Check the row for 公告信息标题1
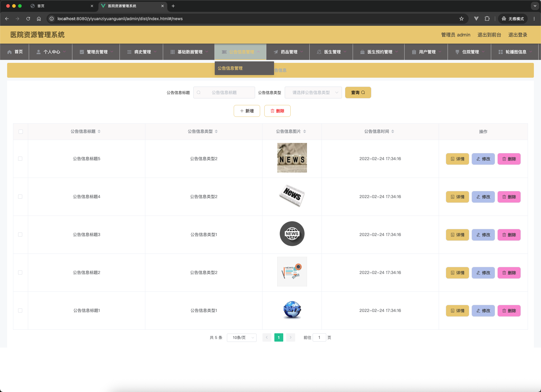Screen dimensions: 541x392 pyautogui.click(x=20, y=310)
